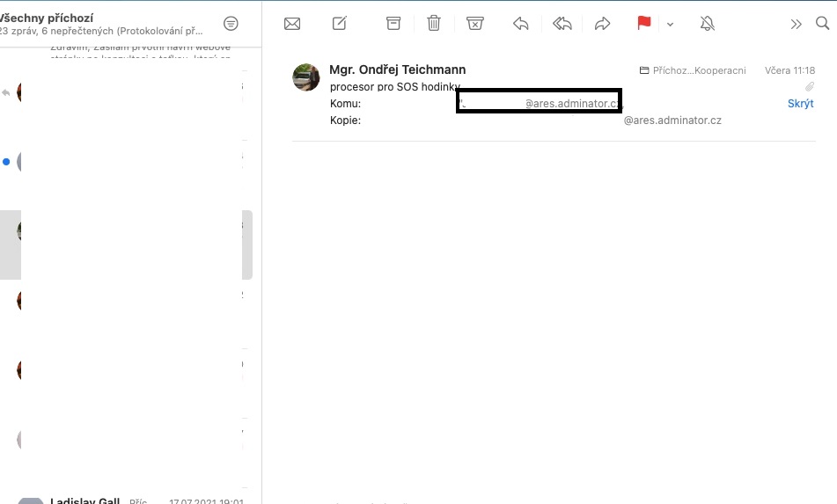The height and width of the screenshot is (504, 837).
Task: Move message to junk
Action: coord(475,24)
